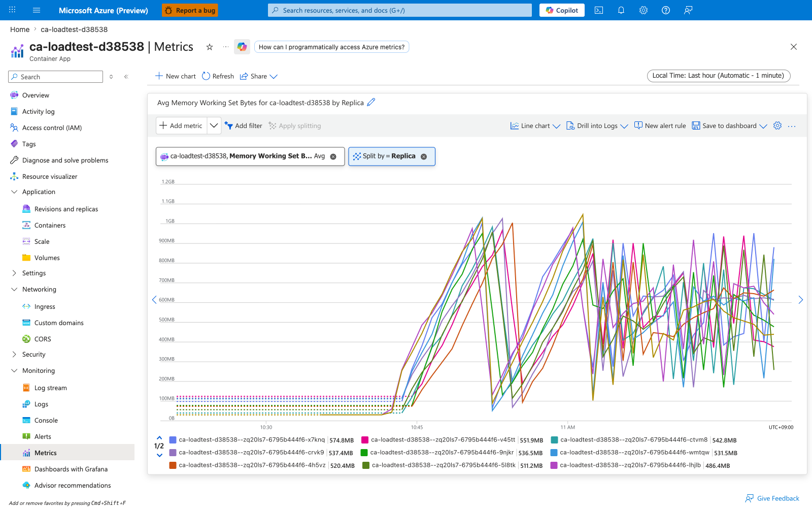Click the Copilot metrics suggestion prompt
The width and height of the screenshot is (812, 508).
(x=331, y=47)
